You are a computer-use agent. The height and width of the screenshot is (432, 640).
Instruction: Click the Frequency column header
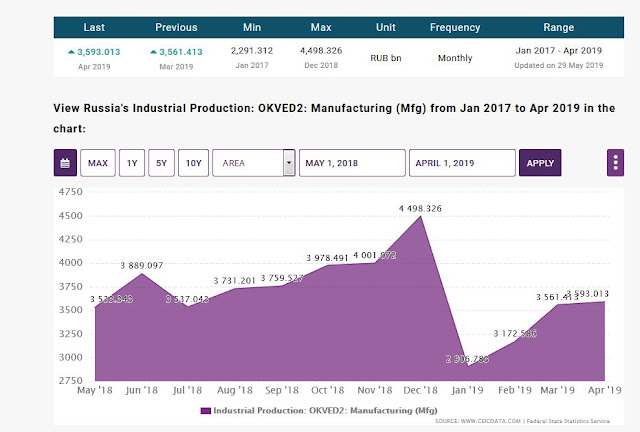pos(455,27)
